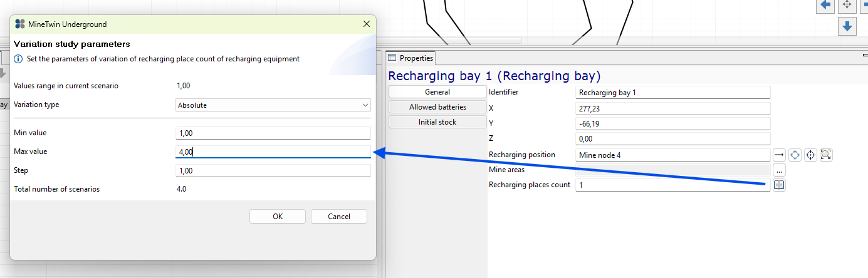
Task: Click the MineTwin Underground title bar text
Action: tap(68, 24)
